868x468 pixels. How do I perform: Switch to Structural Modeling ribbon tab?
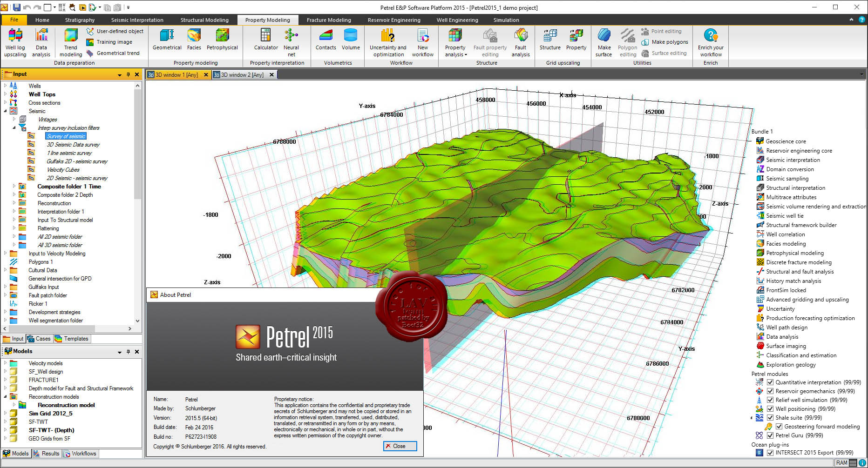pyautogui.click(x=204, y=20)
